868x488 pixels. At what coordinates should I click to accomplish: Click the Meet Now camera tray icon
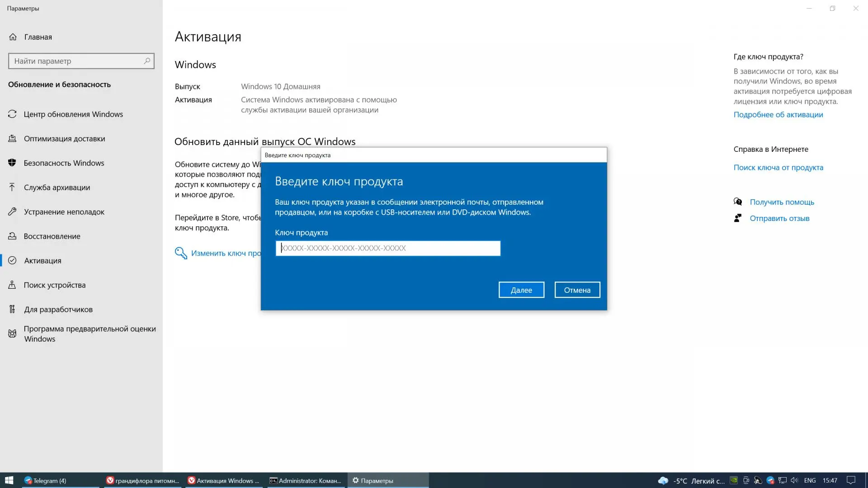pos(746,480)
